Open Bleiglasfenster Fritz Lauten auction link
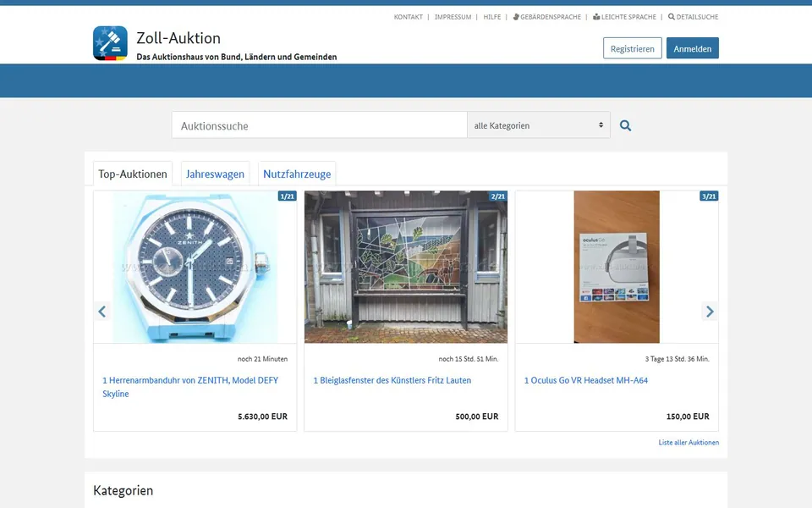This screenshot has height=508, width=812. [392, 380]
